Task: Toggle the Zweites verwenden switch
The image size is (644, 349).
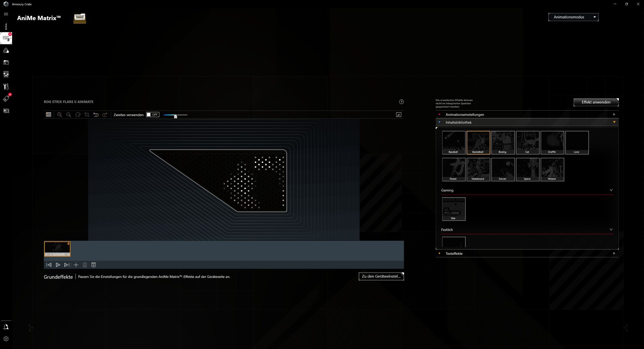Action: tap(153, 115)
